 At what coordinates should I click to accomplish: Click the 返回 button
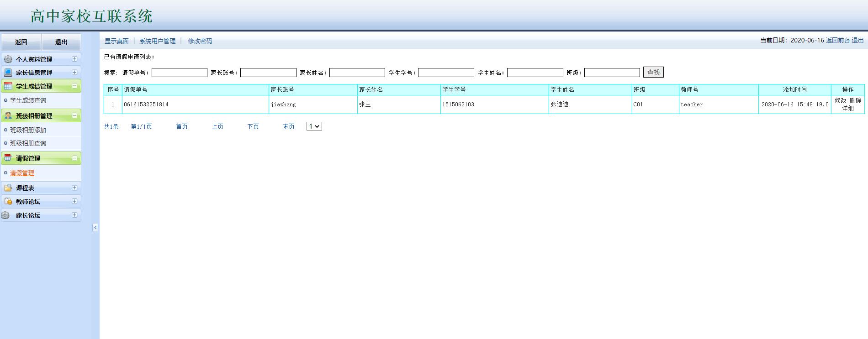coord(21,42)
